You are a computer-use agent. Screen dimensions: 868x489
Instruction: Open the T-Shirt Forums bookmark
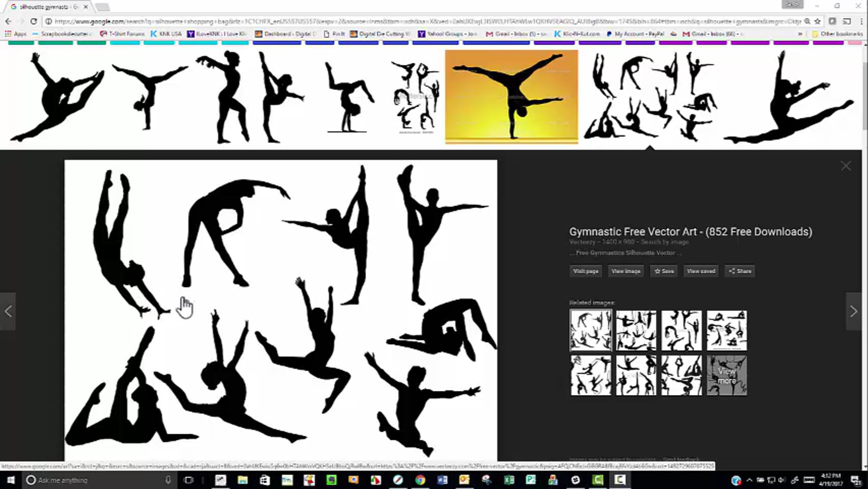coord(122,34)
